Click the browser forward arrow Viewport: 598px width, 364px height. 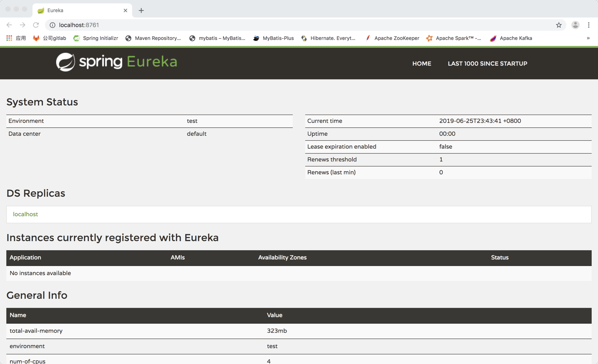click(22, 25)
